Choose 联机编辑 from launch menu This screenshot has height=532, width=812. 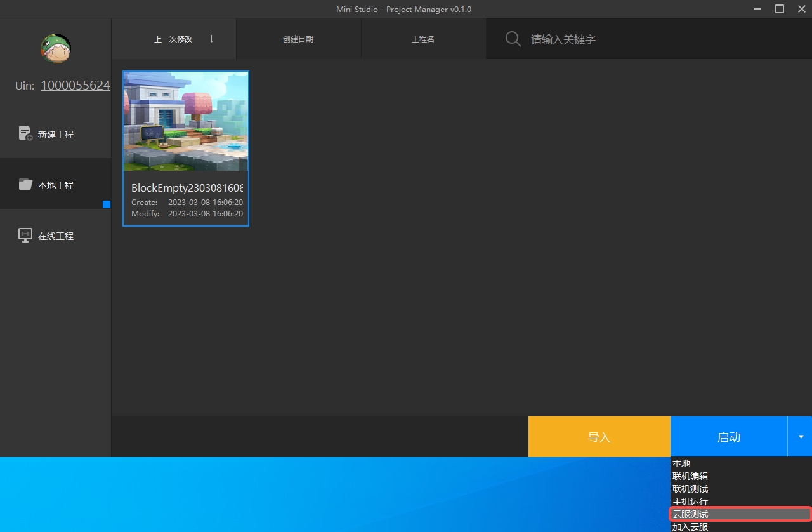tap(741, 476)
